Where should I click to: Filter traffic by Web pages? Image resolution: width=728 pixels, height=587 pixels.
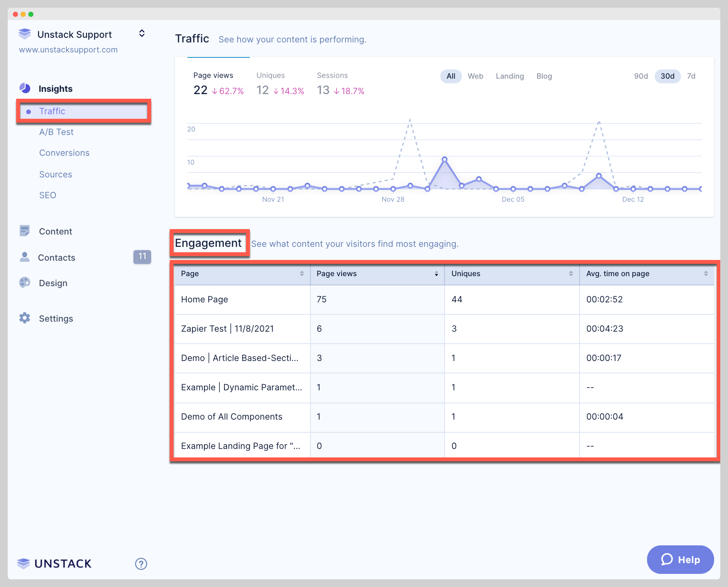(x=475, y=76)
